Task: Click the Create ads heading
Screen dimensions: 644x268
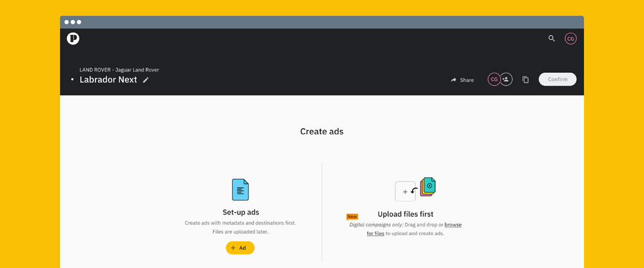Action: 321,131
